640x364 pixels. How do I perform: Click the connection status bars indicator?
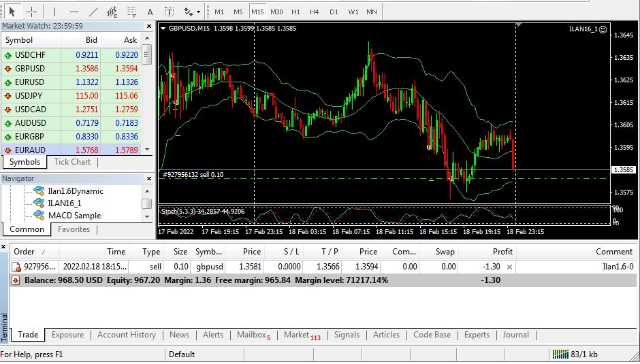click(x=560, y=354)
